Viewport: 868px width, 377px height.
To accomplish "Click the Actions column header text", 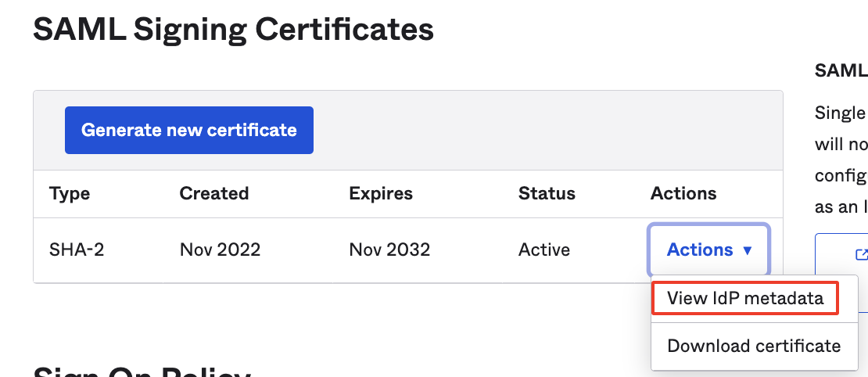I will coord(683,193).
